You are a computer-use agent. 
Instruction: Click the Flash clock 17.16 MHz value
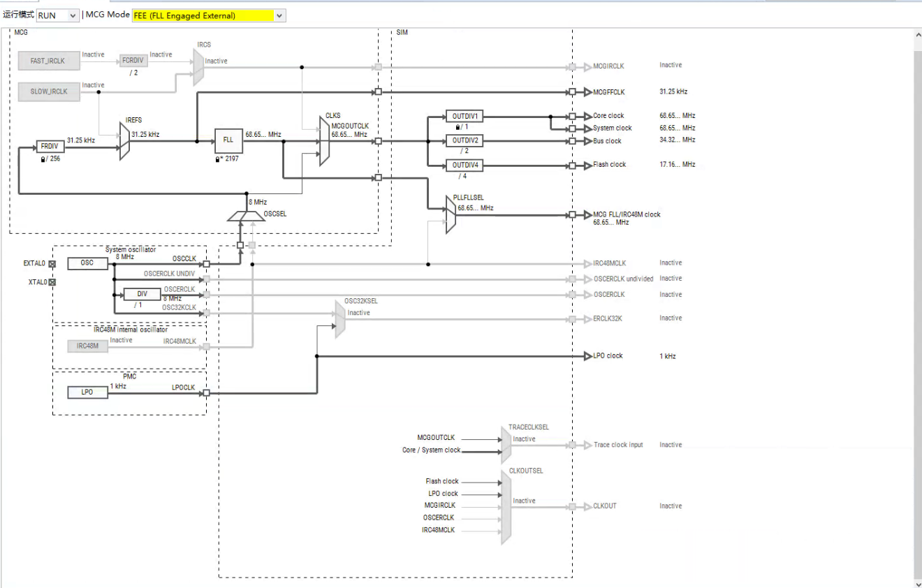click(678, 165)
